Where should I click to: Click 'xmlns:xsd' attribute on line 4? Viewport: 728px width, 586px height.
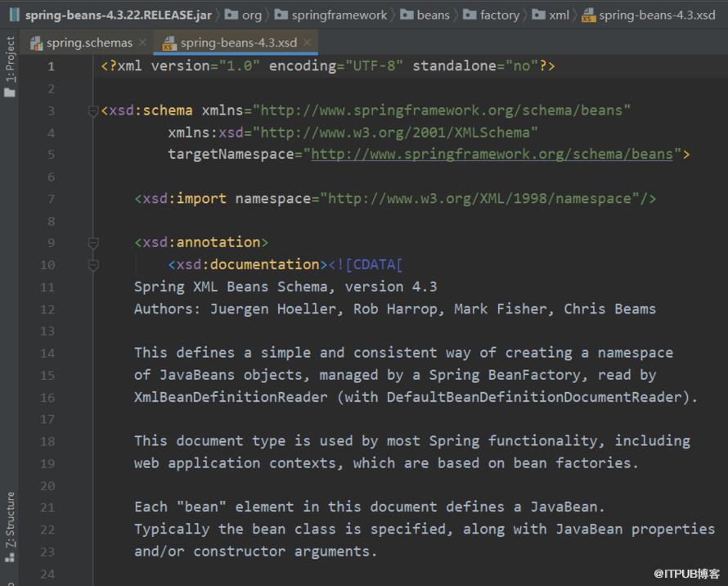point(205,133)
